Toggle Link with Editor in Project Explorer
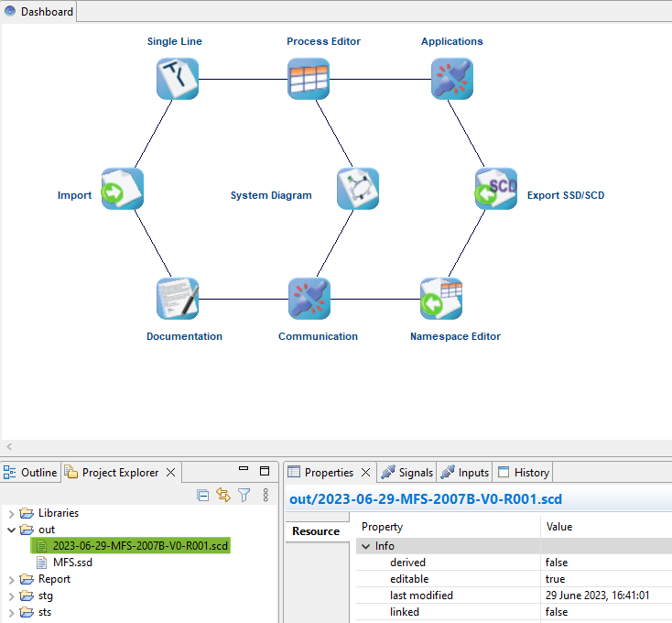 tap(223, 495)
